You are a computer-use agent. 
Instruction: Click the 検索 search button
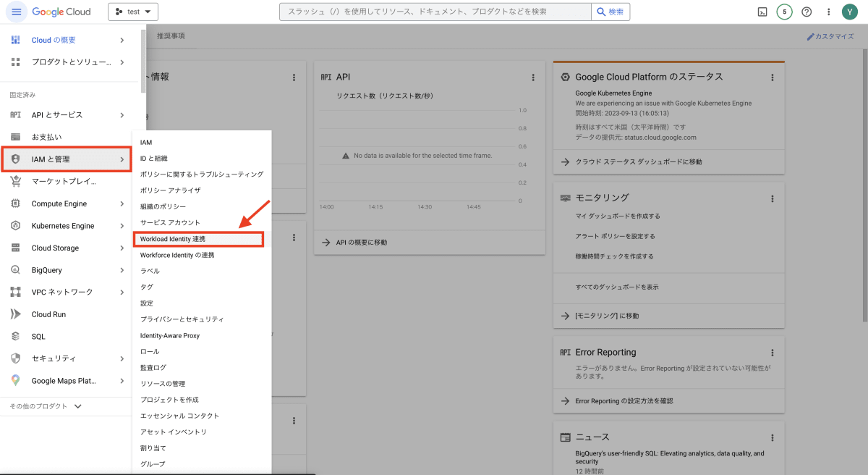(x=610, y=12)
